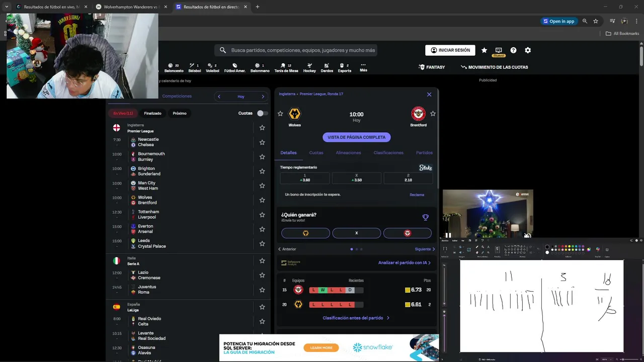Open the Fútbol Amer. sport section
Screen dimensions: 644x362
point(234,67)
